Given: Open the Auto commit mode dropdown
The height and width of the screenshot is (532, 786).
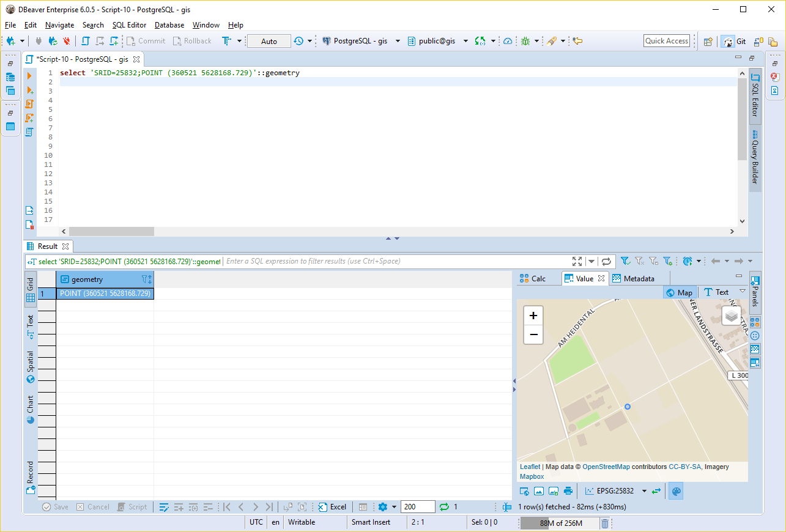Looking at the screenshot, I should pos(269,40).
